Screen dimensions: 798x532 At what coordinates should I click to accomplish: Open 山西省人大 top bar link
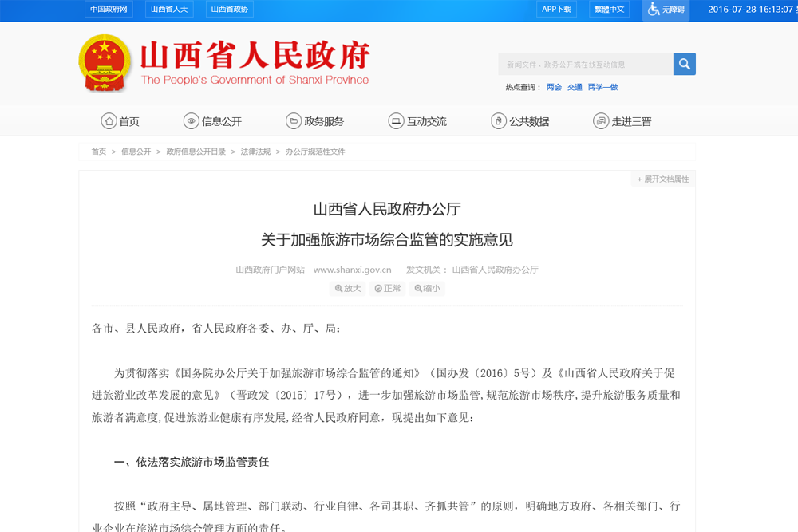coord(170,10)
